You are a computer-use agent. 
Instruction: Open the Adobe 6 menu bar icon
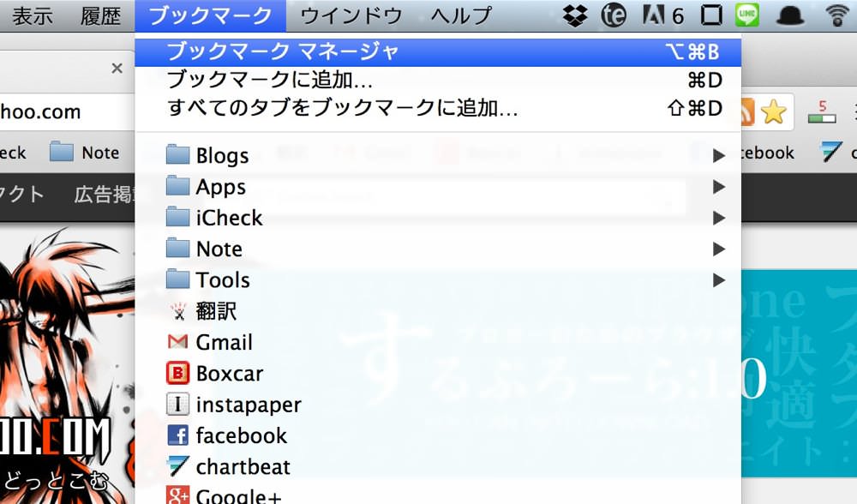[662, 15]
